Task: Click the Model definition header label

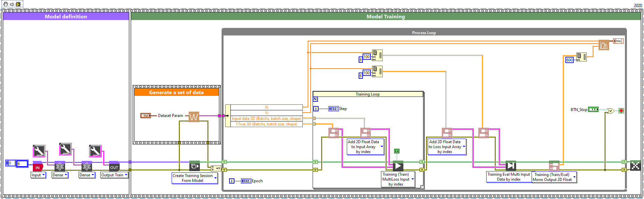Action: click(x=66, y=16)
